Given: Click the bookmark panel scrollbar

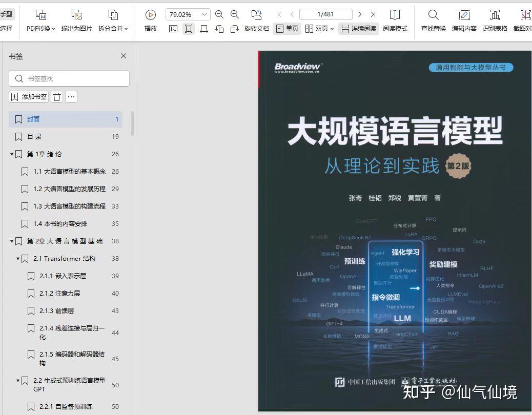Looking at the screenshot, I should (x=132, y=124).
